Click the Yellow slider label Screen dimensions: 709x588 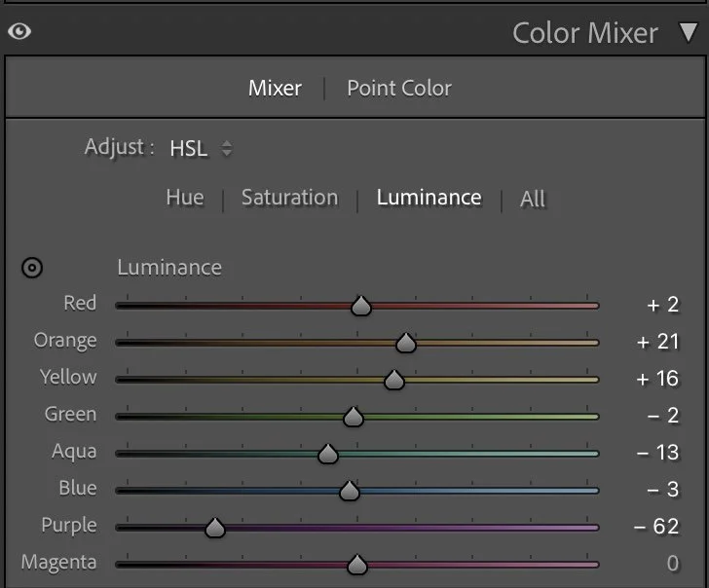tap(68, 378)
